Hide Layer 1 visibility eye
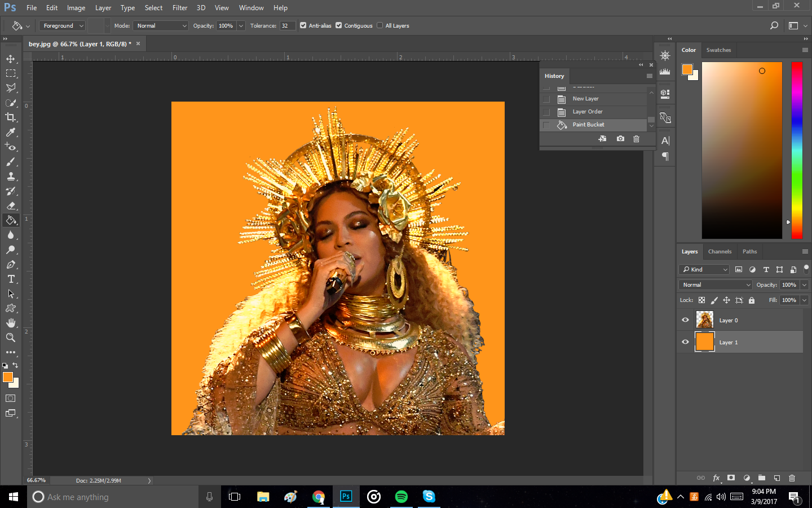This screenshot has width=812, height=508. [686, 342]
